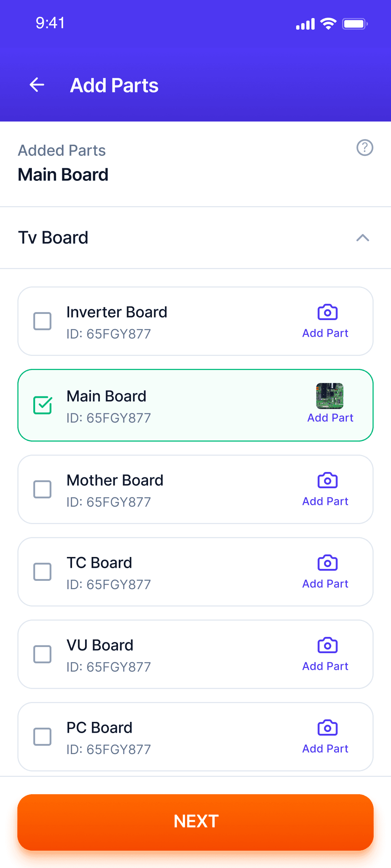Click the NEXT button
This screenshot has width=391, height=868.
(195, 822)
